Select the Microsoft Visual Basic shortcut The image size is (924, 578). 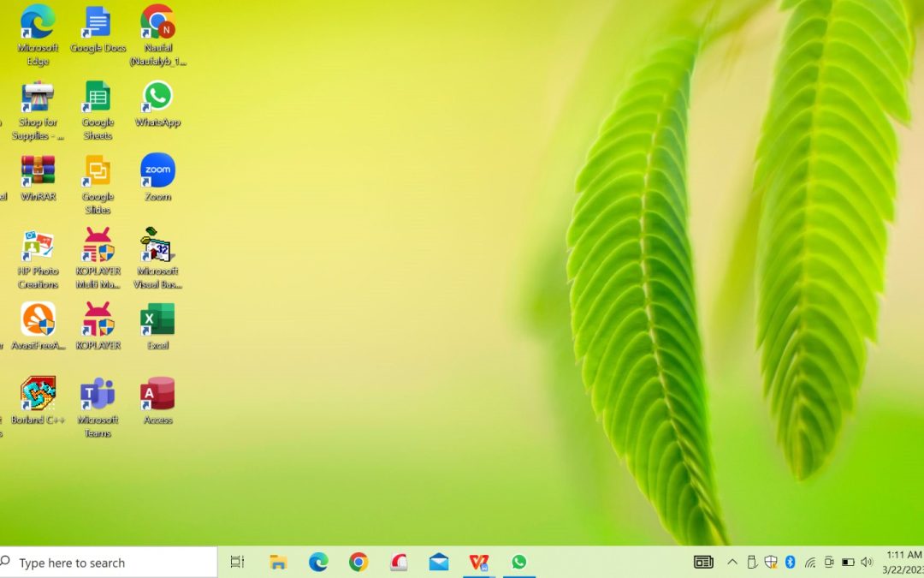click(158, 259)
